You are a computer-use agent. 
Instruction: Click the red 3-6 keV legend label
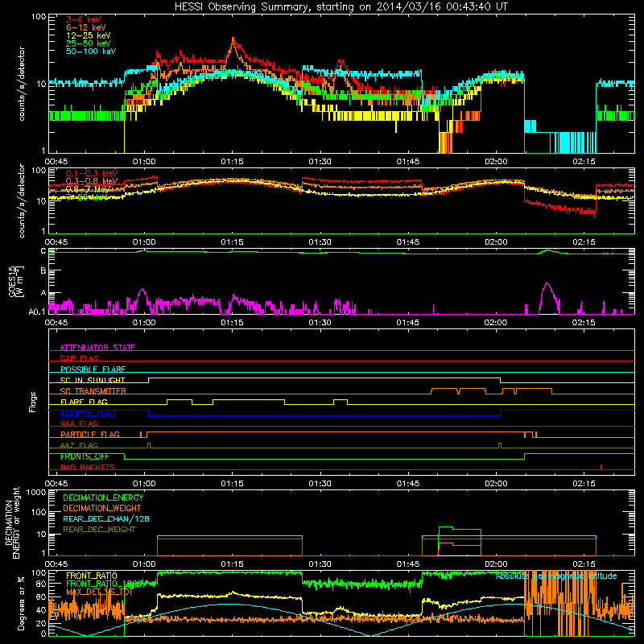(84, 19)
